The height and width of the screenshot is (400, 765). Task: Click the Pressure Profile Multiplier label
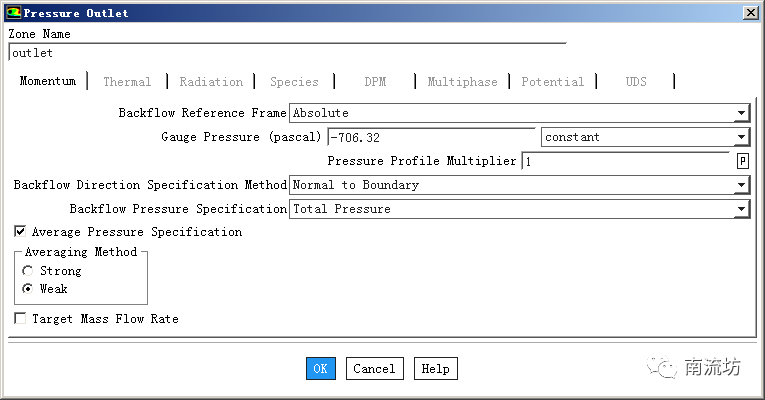tap(422, 160)
